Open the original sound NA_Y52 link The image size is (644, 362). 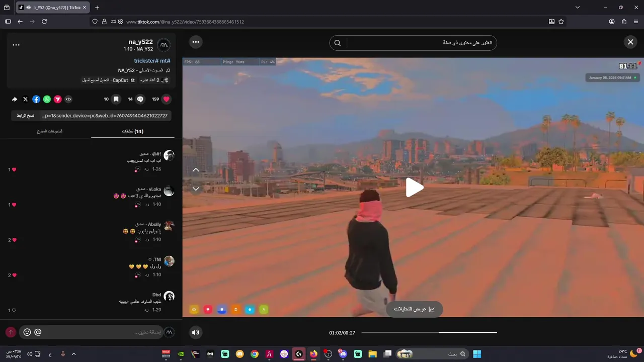tap(144, 70)
